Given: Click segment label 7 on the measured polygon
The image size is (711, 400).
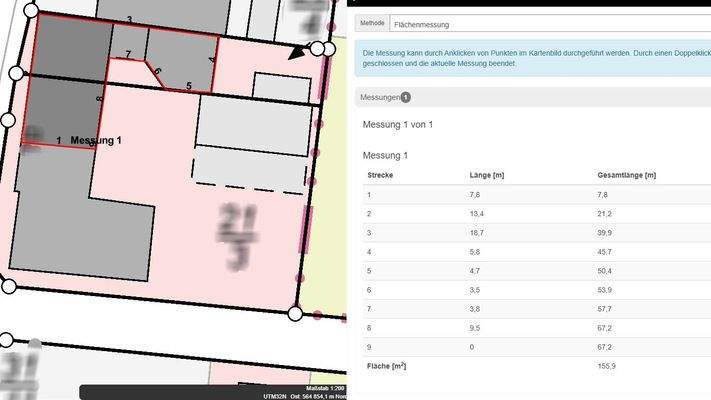Looking at the screenshot, I should (x=128, y=54).
